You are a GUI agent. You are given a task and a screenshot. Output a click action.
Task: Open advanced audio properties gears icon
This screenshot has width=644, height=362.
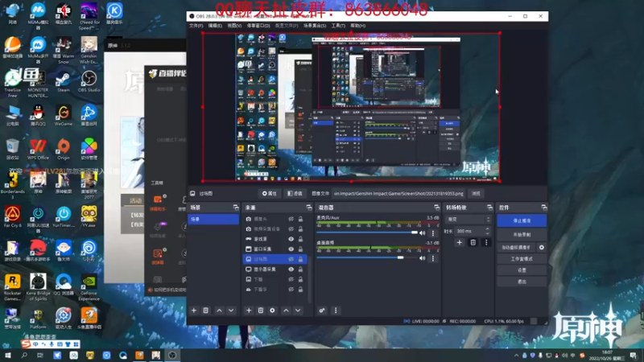pyautogui.click(x=322, y=311)
